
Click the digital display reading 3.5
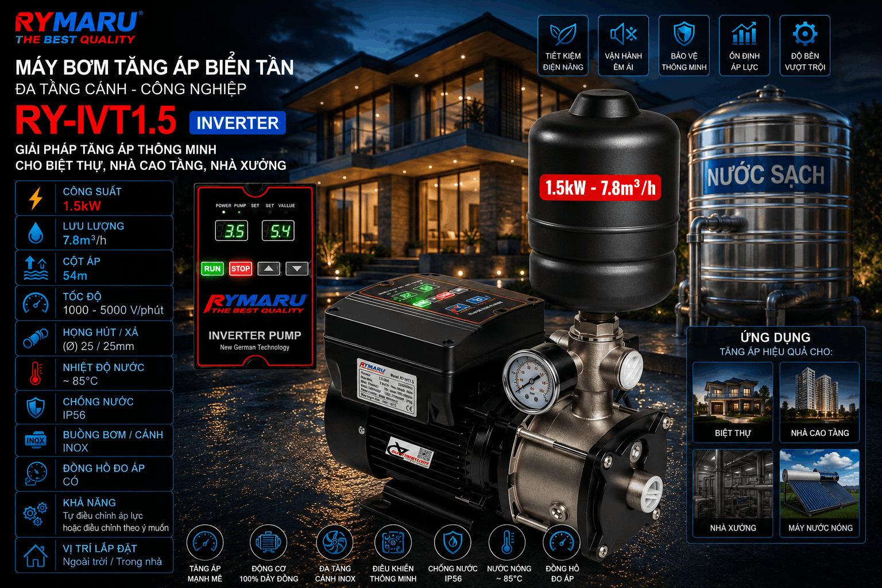click(x=232, y=231)
